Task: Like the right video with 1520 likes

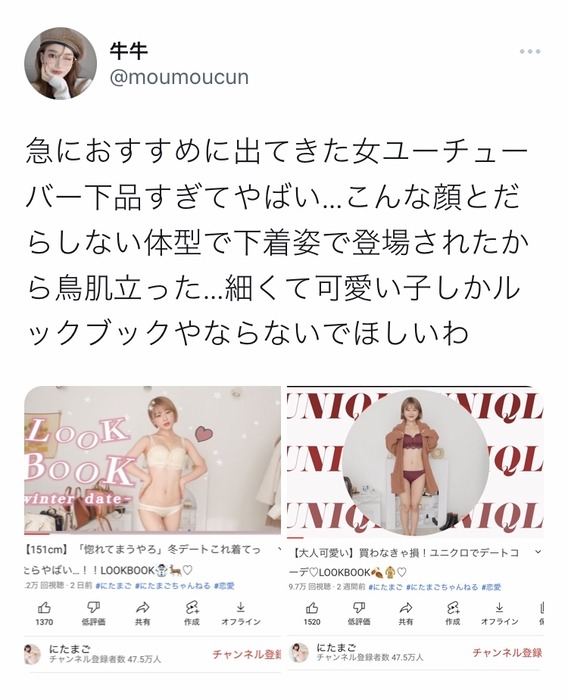Action: point(312,614)
